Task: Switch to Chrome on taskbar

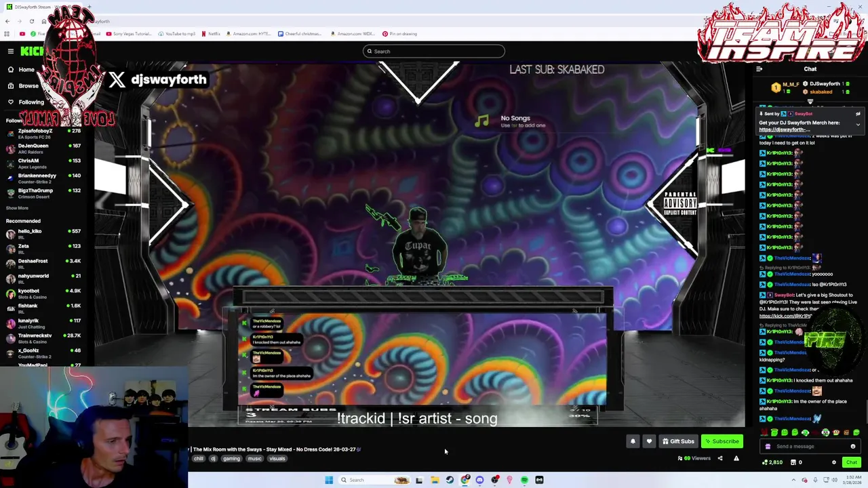Action: pyautogui.click(x=465, y=480)
